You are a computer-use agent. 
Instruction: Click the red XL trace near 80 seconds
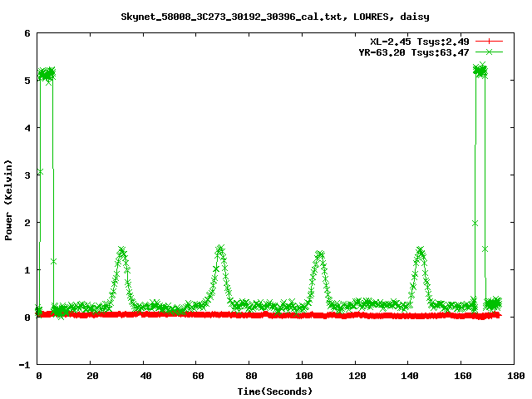click(249, 315)
